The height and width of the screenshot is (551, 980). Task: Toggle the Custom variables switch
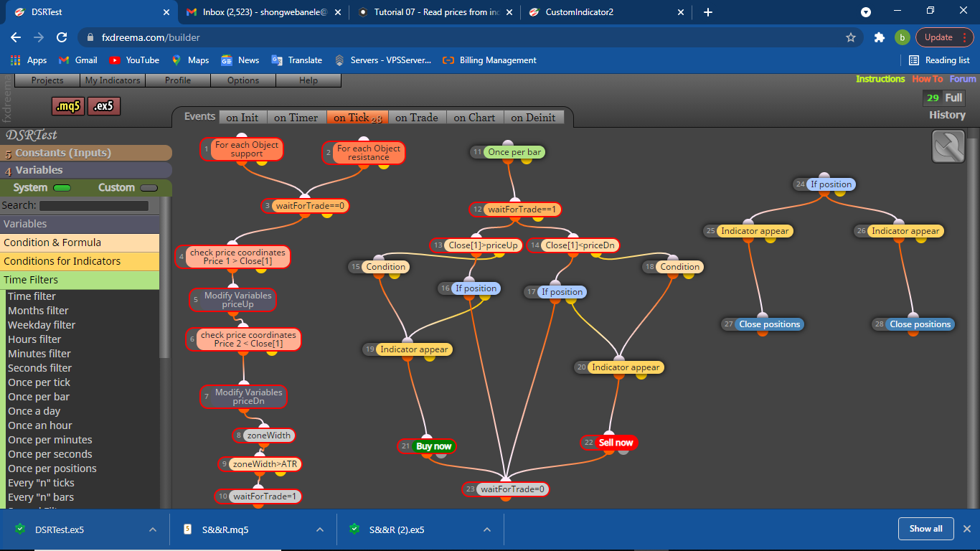(149, 188)
